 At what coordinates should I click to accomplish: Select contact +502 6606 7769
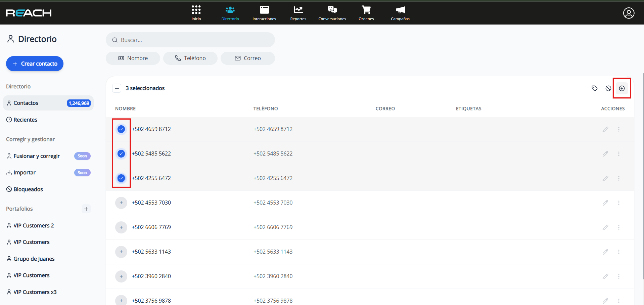click(x=121, y=227)
